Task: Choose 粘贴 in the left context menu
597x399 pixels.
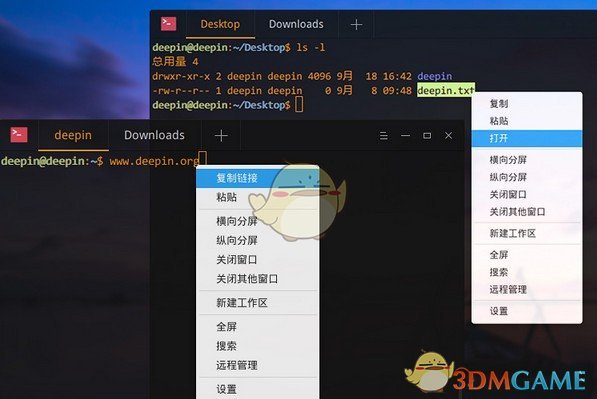Action: [x=258, y=197]
